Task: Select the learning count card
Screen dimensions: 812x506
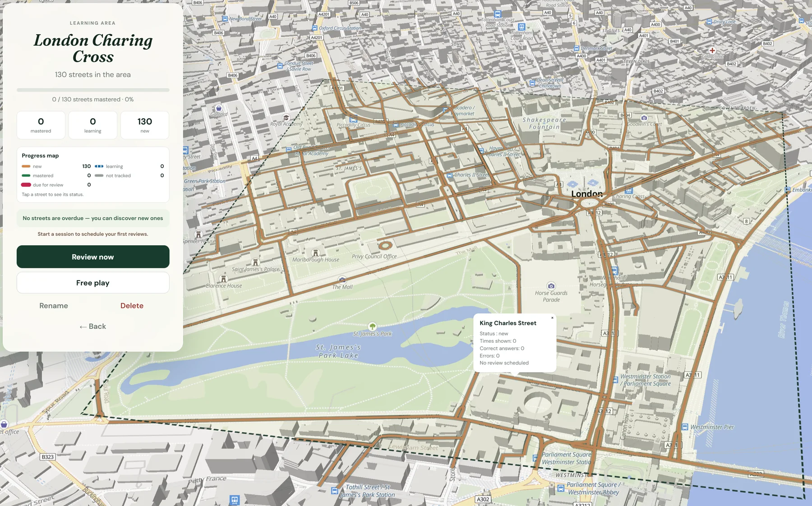Action: tap(93, 125)
